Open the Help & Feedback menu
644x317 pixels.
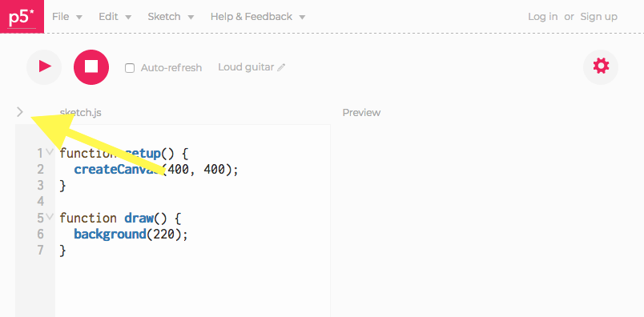[x=258, y=17]
